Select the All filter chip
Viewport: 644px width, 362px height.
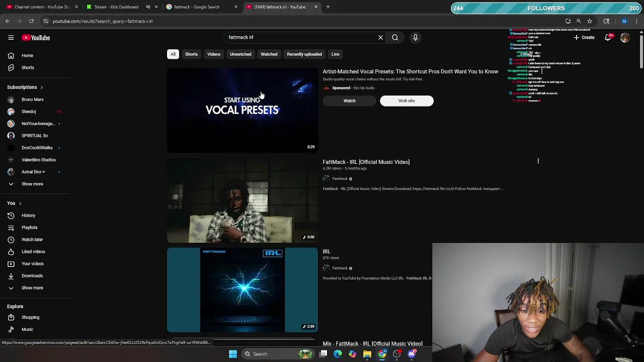coord(173,54)
